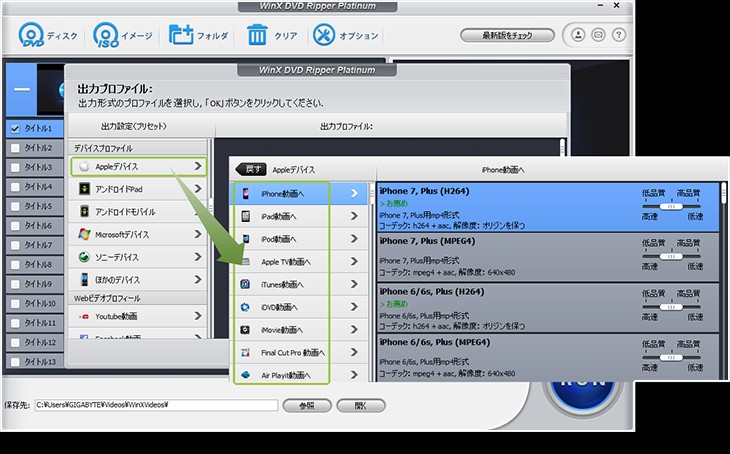Click Other devices phone icon
The height and width of the screenshot is (454, 730).
(x=84, y=279)
